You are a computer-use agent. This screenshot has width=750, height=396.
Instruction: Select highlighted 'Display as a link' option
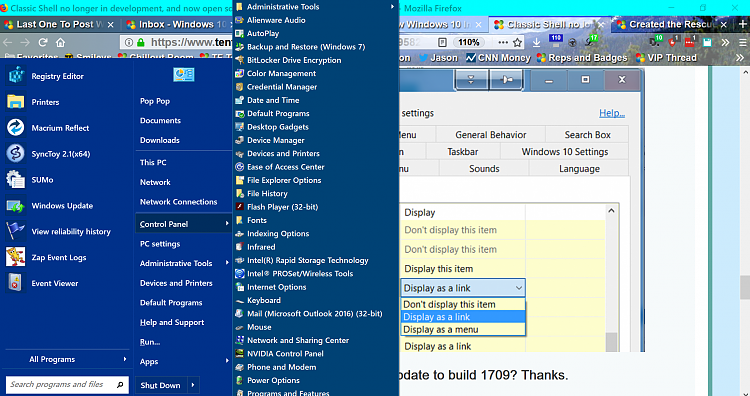[x=463, y=317]
